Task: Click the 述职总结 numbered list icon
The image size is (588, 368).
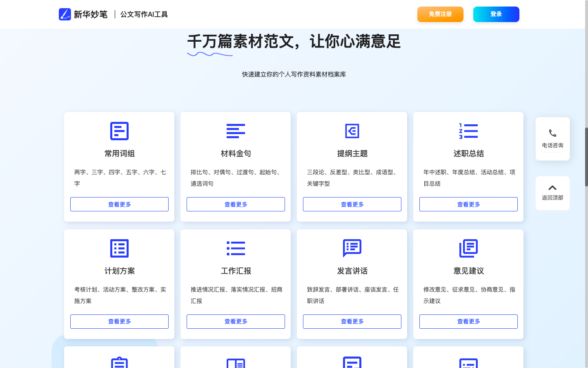Action: 468,131
